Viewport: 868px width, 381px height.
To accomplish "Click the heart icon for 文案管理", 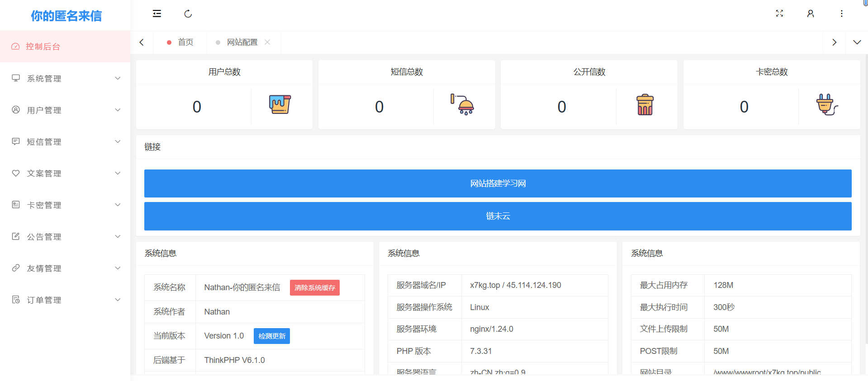I will 16,173.
